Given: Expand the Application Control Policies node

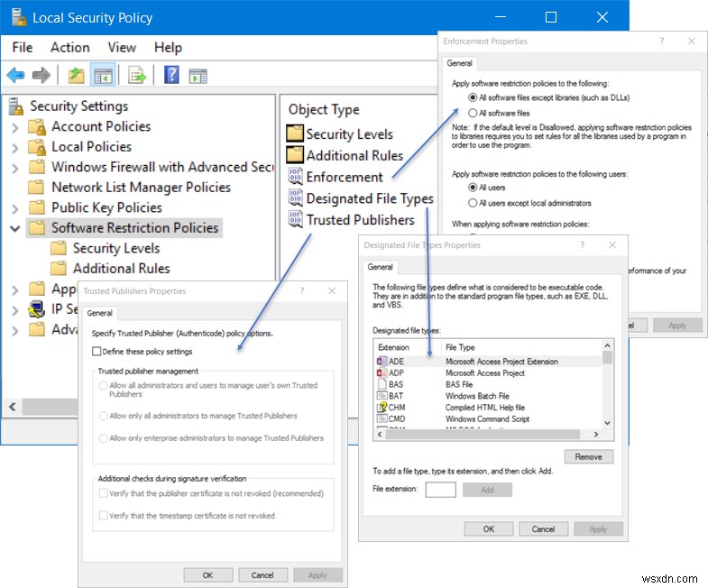Looking at the screenshot, I should [x=15, y=289].
